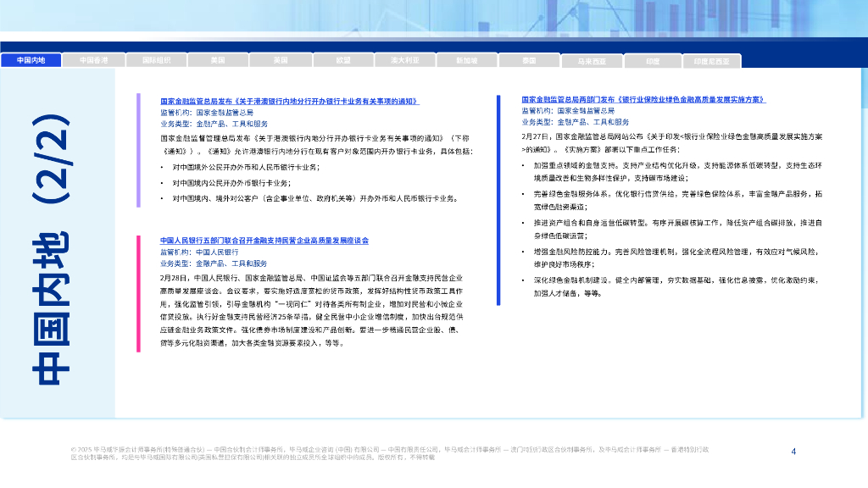This screenshot has width=868, height=488.
Task: Select the 澳大利亚 tab
Action: pos(404,60)
